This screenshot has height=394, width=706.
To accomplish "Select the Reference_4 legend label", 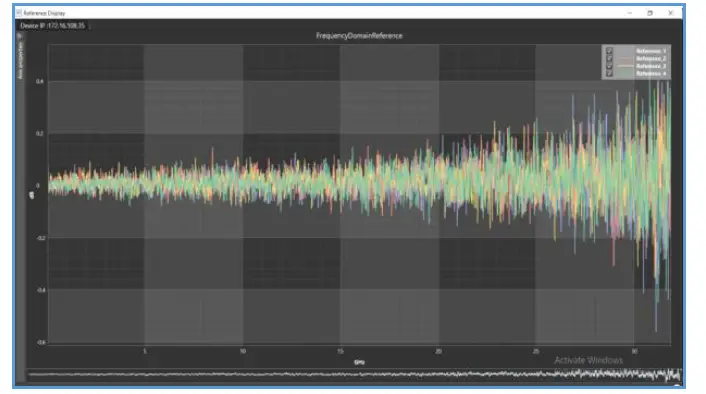I will (x=651, y=73).
